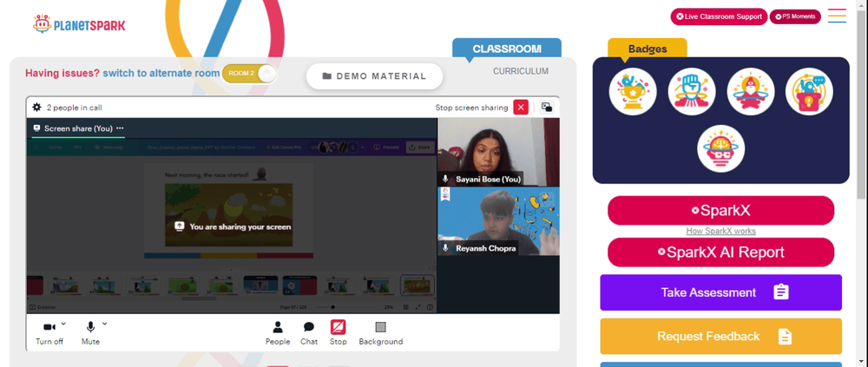
Task: Select the highlighted current slide thumbnail
Action: (x=418, y=285)
